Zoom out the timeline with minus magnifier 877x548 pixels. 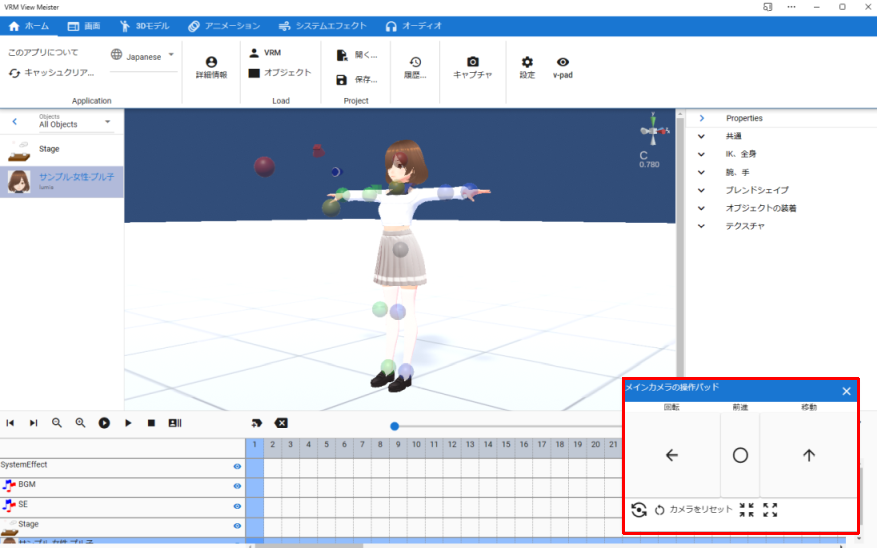click(57, 423)
